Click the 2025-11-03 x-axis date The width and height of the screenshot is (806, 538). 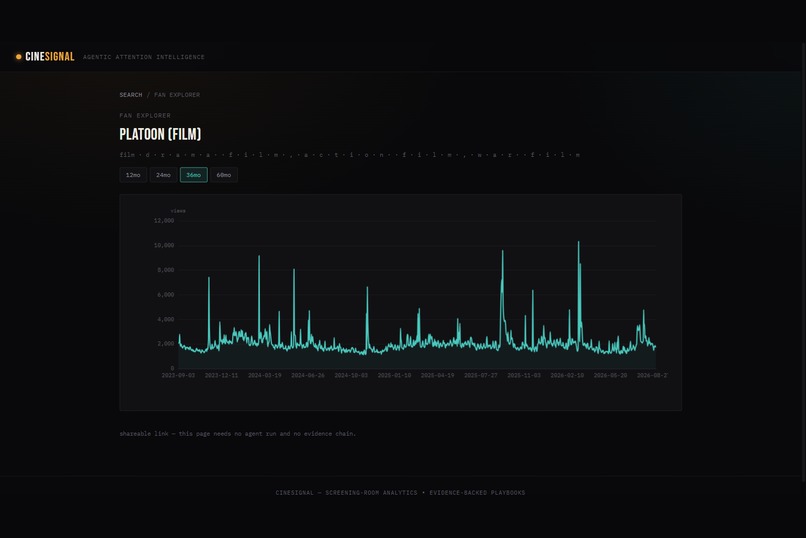point(524,376)
